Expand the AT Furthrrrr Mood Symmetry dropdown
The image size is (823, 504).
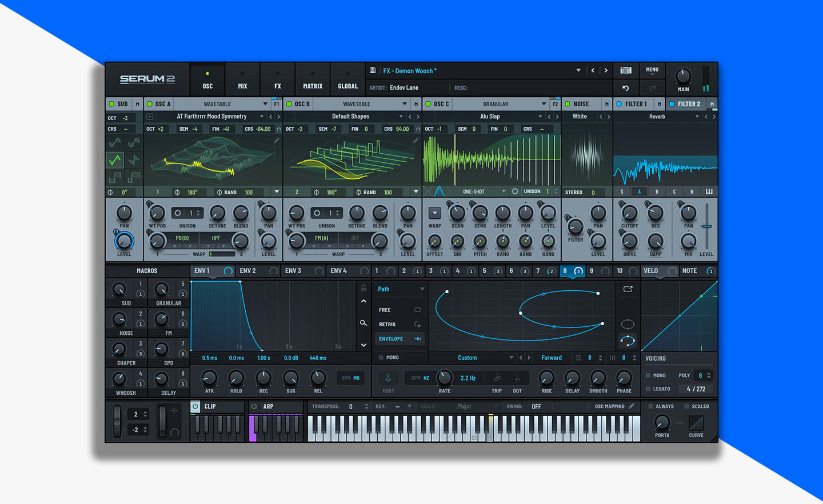click(x=262, y=117)
